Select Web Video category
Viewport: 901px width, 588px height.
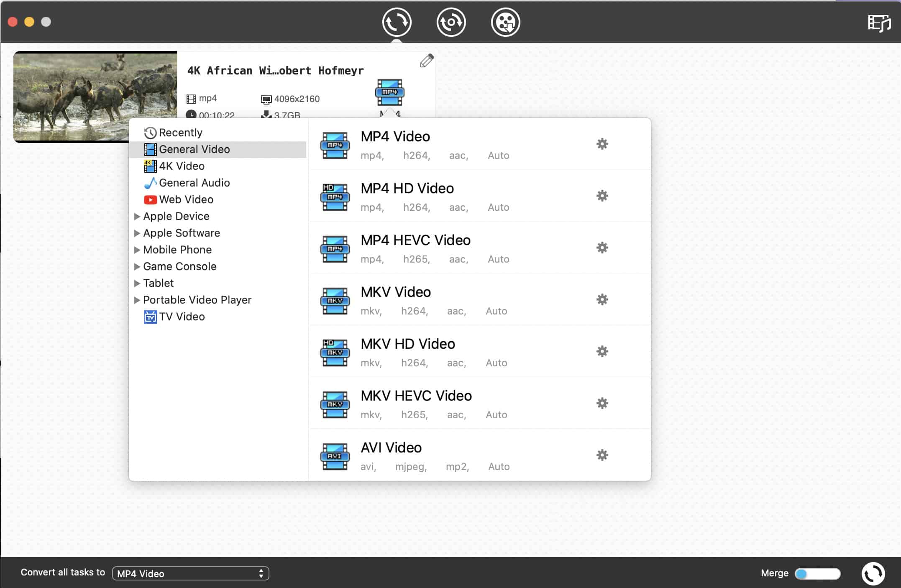[x=186, y=199]
